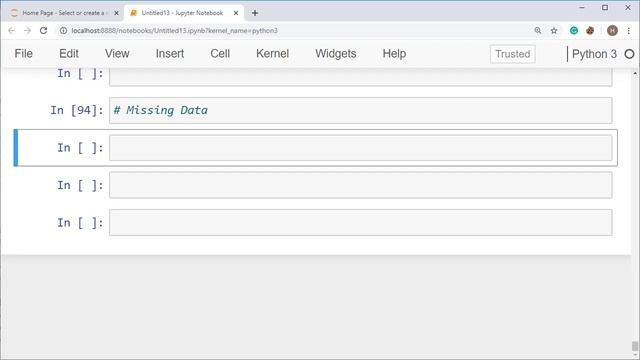Screen dimensions: 640x360
Task: Minimize the browser window
Action: pos(582,7)
